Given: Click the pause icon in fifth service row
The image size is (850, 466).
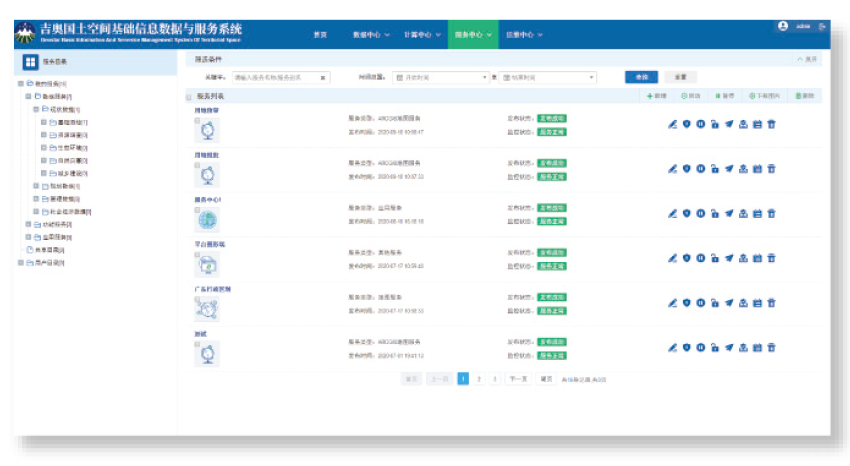Looking at the screenshot, I should tap(701, 302).
